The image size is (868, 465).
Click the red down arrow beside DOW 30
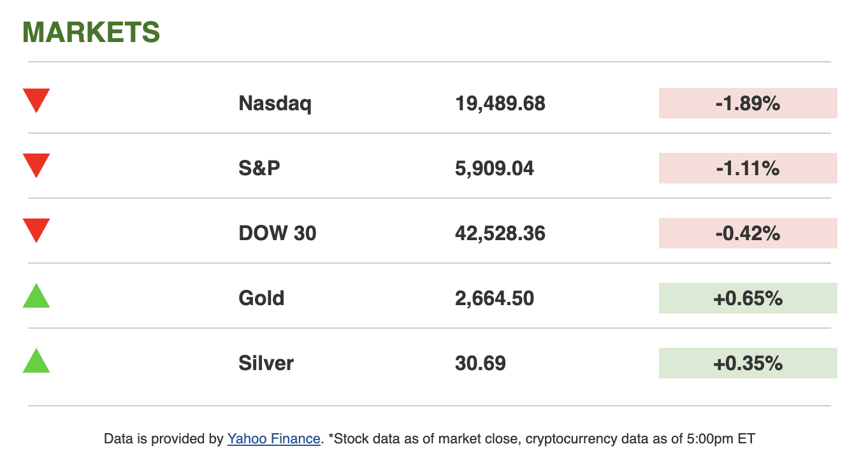click(x=36, y=230)
